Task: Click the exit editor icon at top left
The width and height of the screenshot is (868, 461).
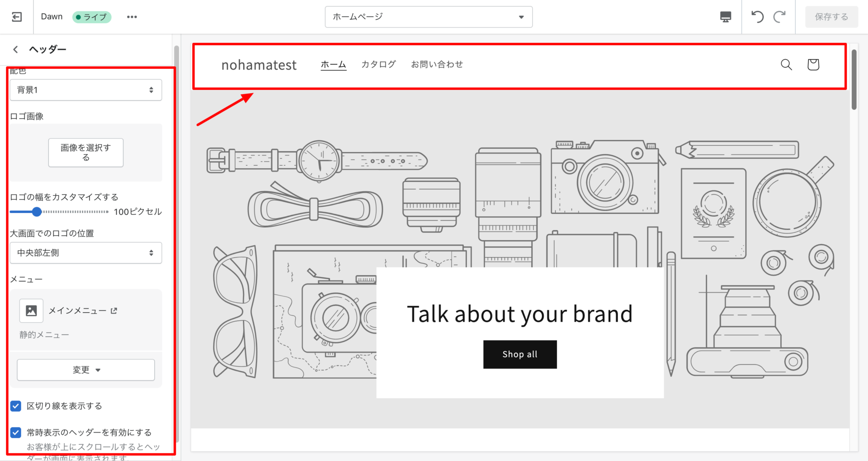Action: 17,17
